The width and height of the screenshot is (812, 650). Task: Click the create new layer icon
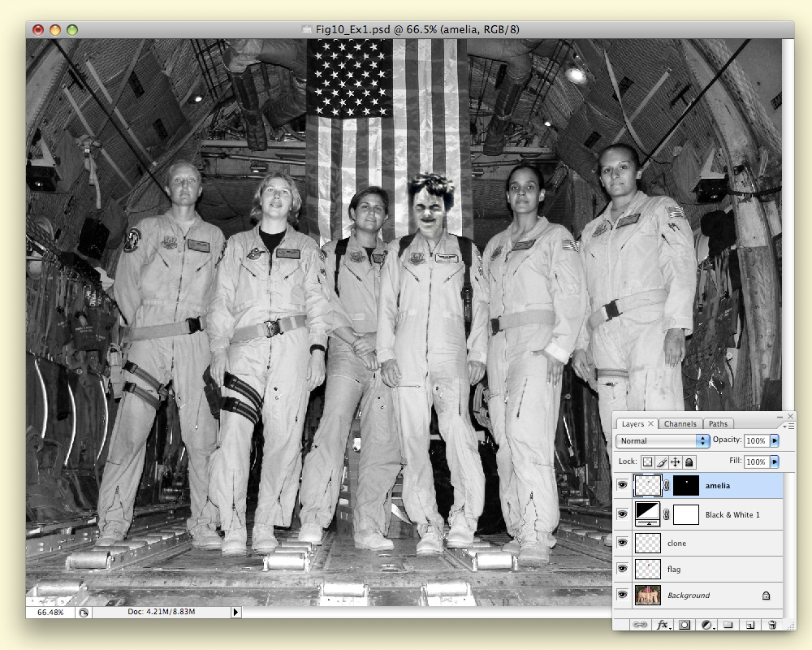(750, 625)
